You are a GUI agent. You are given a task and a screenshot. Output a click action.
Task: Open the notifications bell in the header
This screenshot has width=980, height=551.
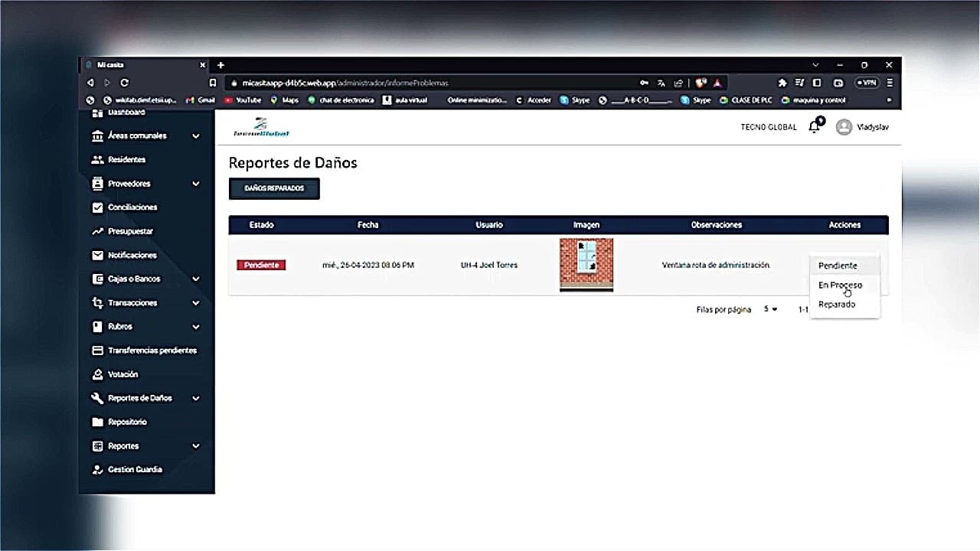point(815,127)
